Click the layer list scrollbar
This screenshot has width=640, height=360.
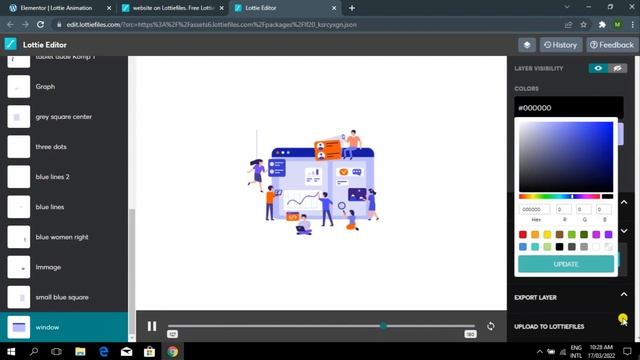131,271
